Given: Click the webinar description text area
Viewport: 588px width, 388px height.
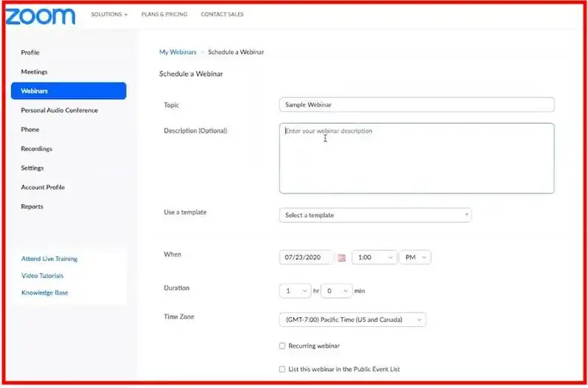Looking at the screenshot, I should 416,158.
